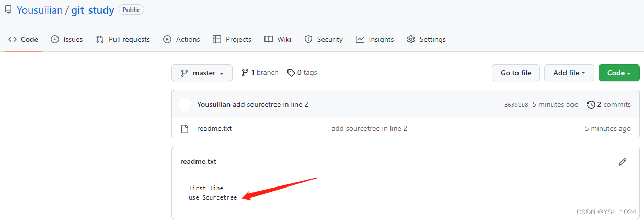Screen dimensions: 644x220
Task: Open the git_study repository link
Action: (93, 10)
